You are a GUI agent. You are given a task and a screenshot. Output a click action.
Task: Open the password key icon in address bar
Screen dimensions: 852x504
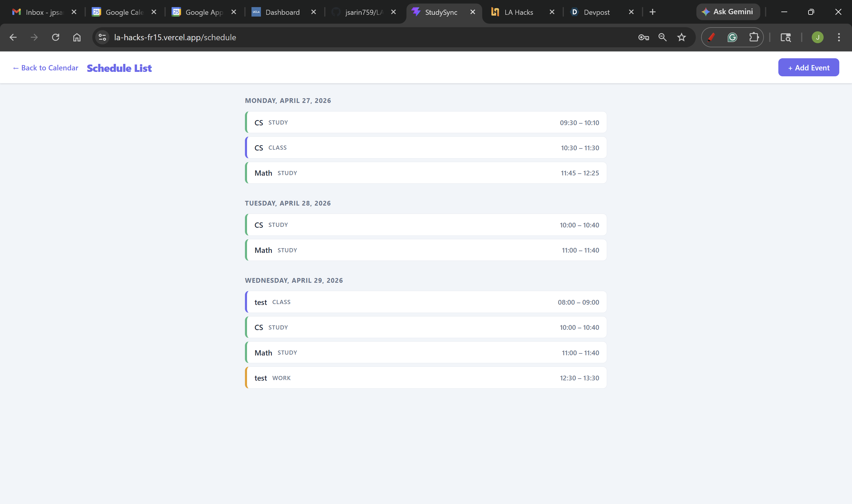click(x=643, y=37)
